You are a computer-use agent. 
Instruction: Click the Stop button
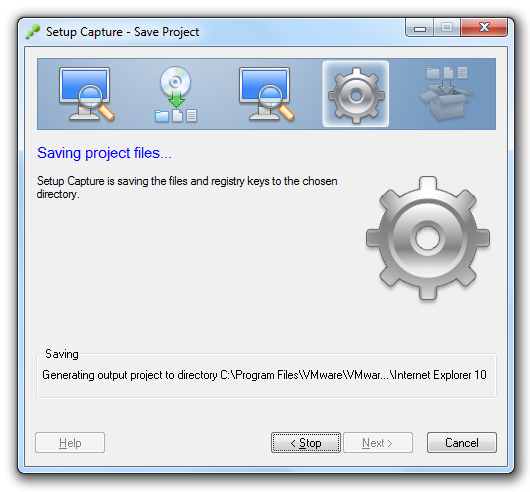tap(306, 442)
